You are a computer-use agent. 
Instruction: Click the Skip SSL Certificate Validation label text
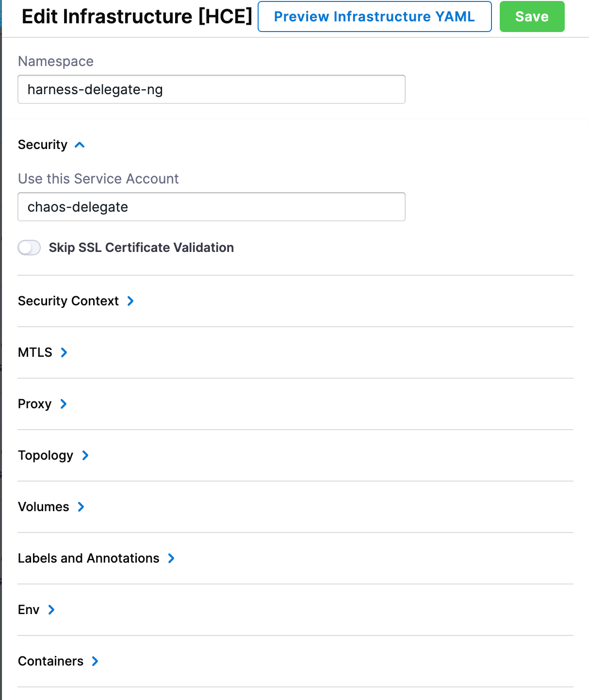pyautogui.click(x=141, y=248)
